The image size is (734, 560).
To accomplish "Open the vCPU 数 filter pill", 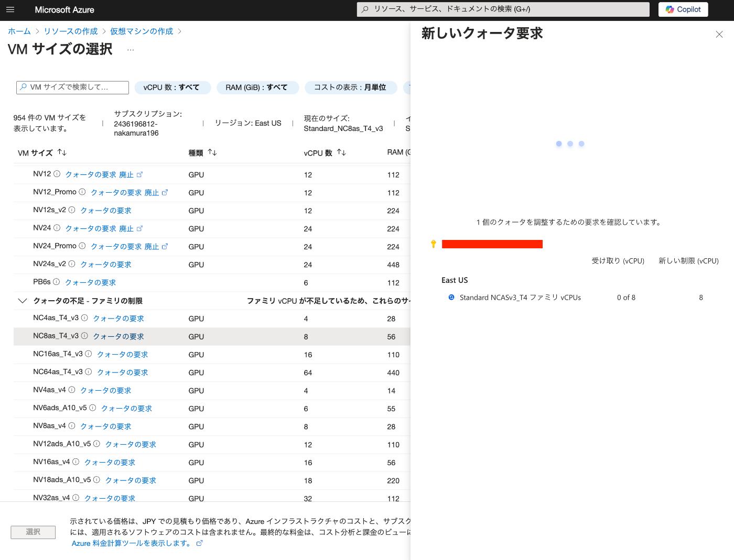I will pyautogui.click(x=171, y=87).
